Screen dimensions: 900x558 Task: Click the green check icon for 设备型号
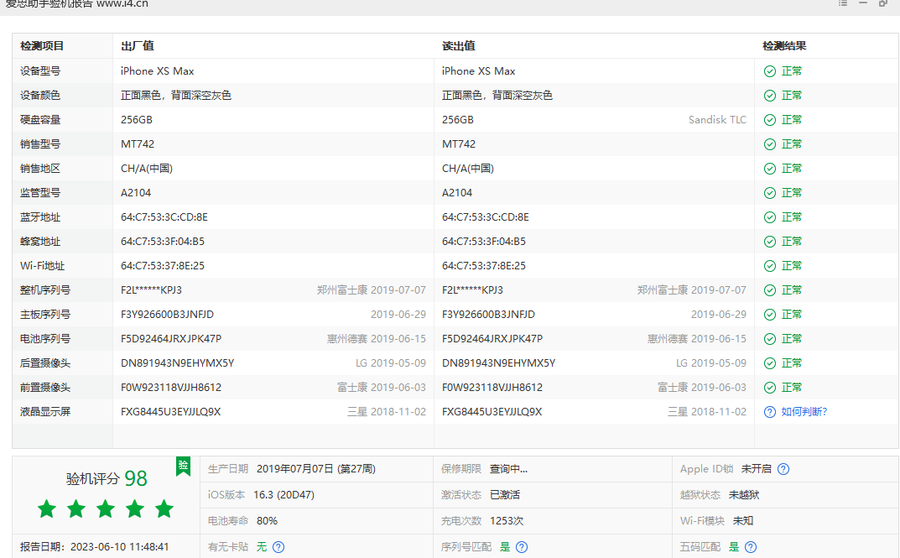770,71
